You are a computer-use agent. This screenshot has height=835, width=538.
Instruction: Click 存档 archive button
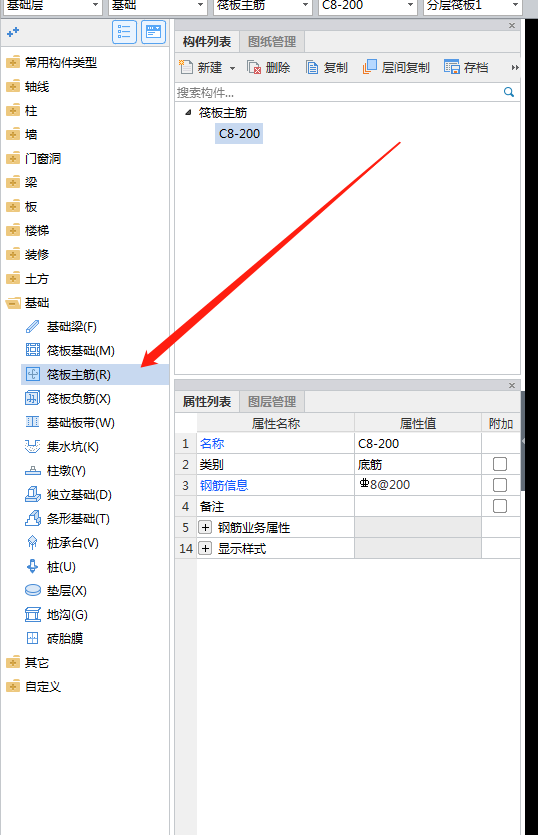point(466,67)
